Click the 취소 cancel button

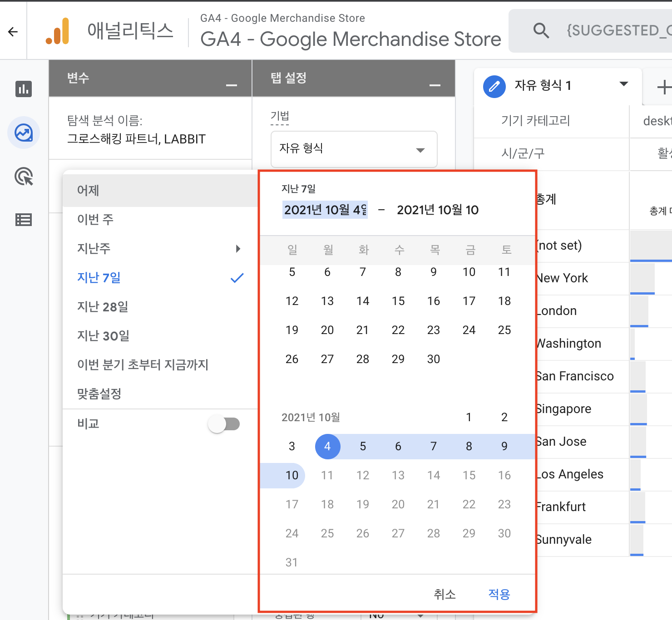tap(445, 594)
